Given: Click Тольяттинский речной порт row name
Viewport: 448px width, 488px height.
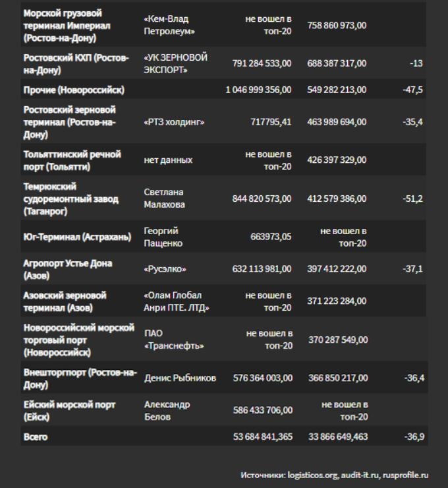Looking at the screenshot, I should (x=72, y=161).
